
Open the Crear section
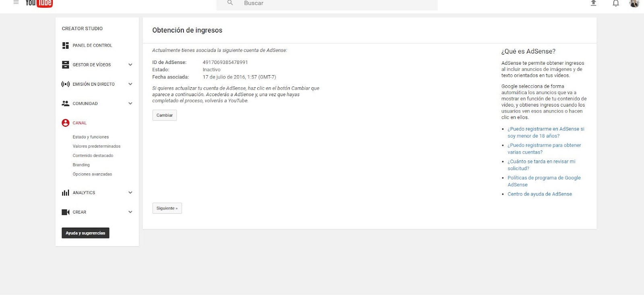pos(79,212)
